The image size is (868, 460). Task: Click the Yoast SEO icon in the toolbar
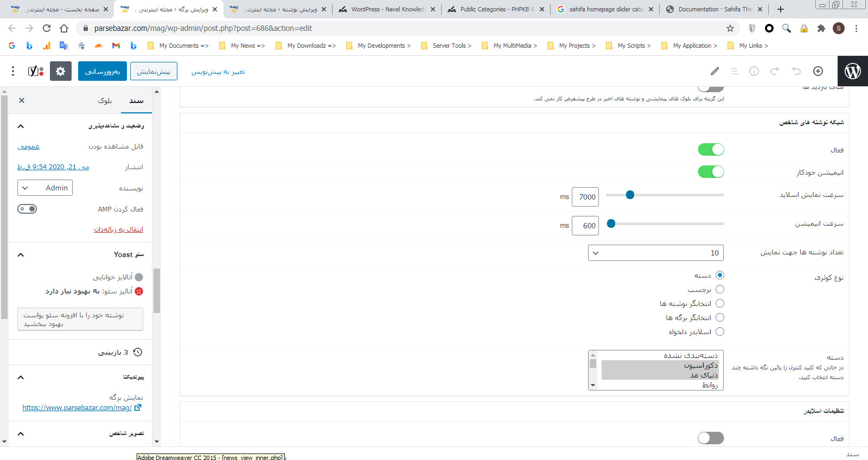(36, 71)
